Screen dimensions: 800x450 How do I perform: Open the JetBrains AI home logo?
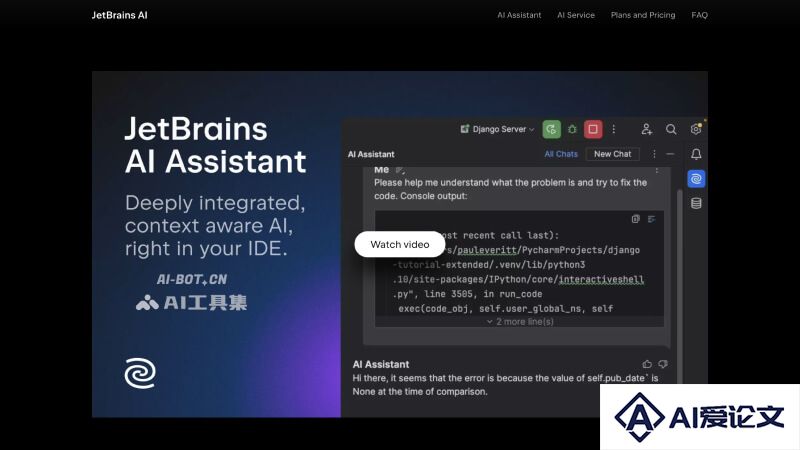pos(119,15)
